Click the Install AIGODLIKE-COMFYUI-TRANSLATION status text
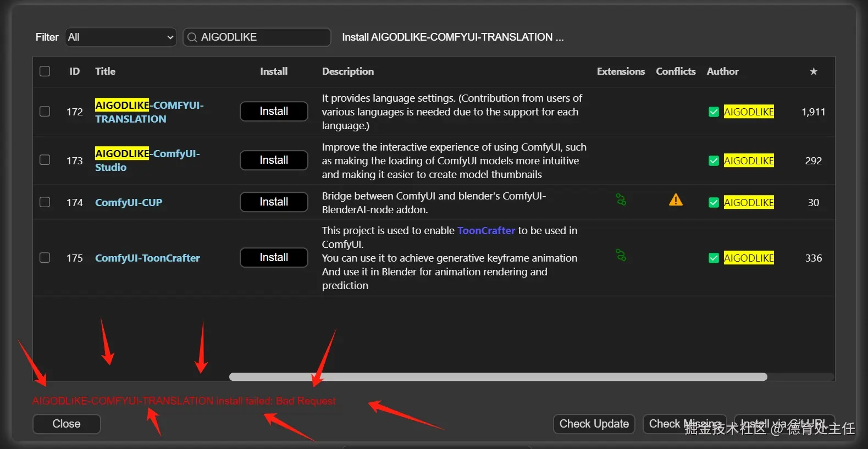The width and height of the screenshot is (868, 449). [453, 37]
